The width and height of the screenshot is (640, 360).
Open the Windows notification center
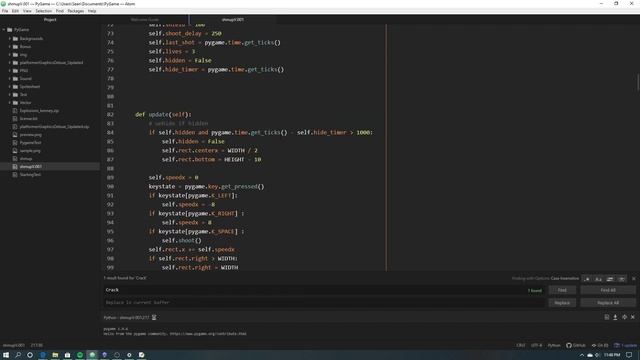(629, 355)
